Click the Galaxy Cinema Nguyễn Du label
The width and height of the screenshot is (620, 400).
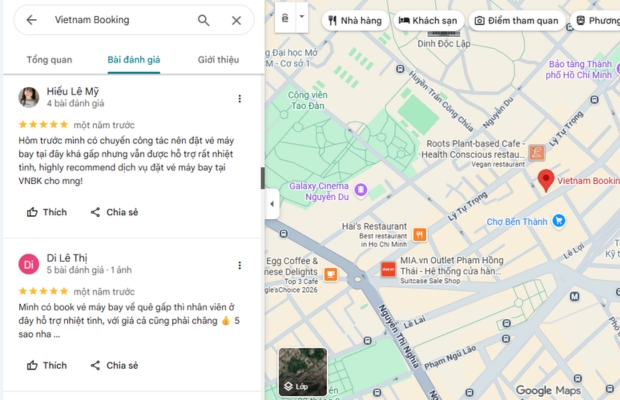click(x=319, y=191)
